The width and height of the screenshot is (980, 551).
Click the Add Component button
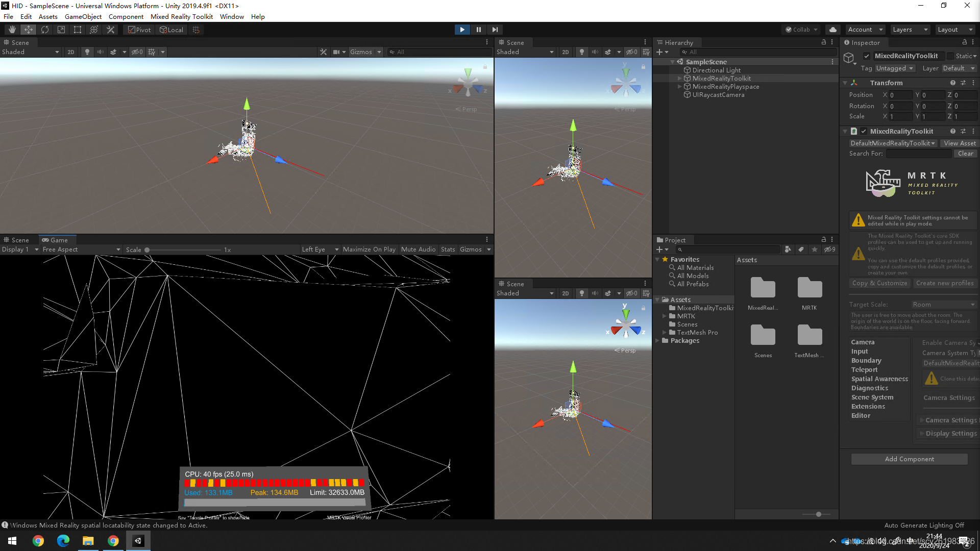pos(910,459)
